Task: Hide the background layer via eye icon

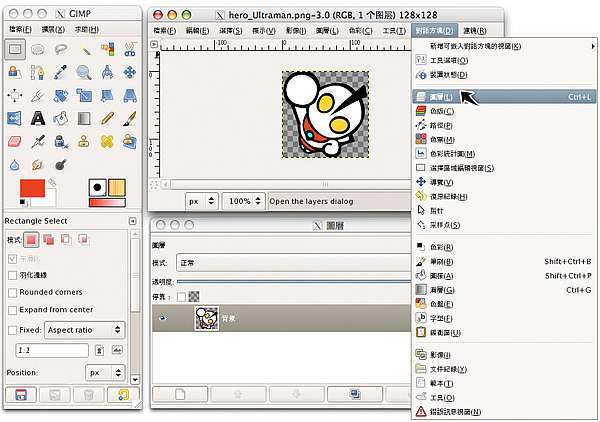Action: 163,318
